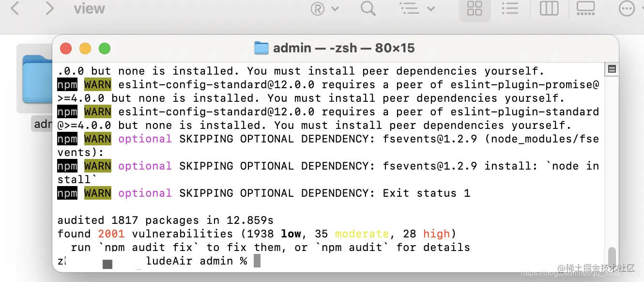Go back in Finder window

(x=15, y=8)
